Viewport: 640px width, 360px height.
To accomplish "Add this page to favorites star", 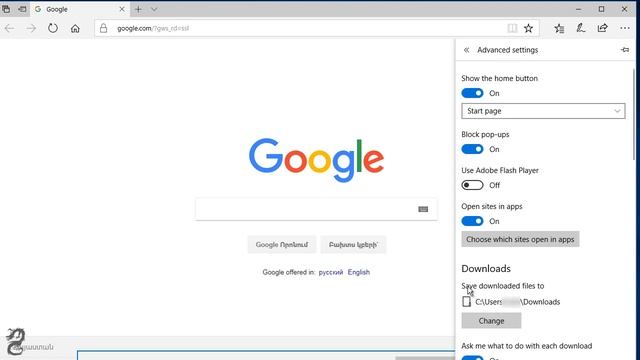I will click(x=529, y=28).
